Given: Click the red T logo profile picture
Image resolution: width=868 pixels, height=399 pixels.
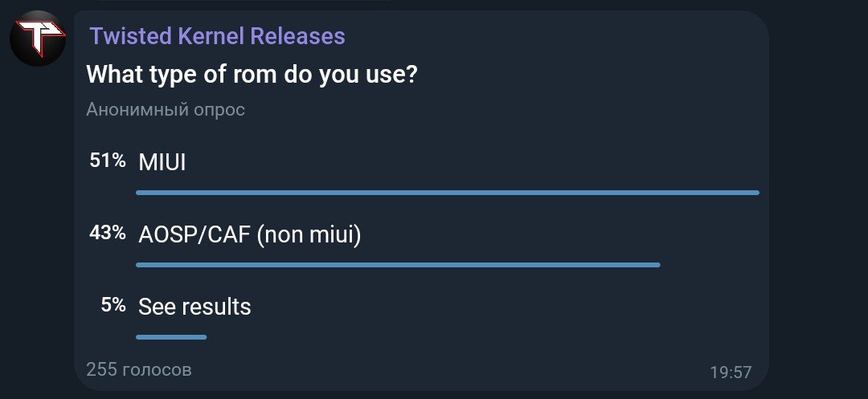Looking at the screenshot, I should [38, 39].
